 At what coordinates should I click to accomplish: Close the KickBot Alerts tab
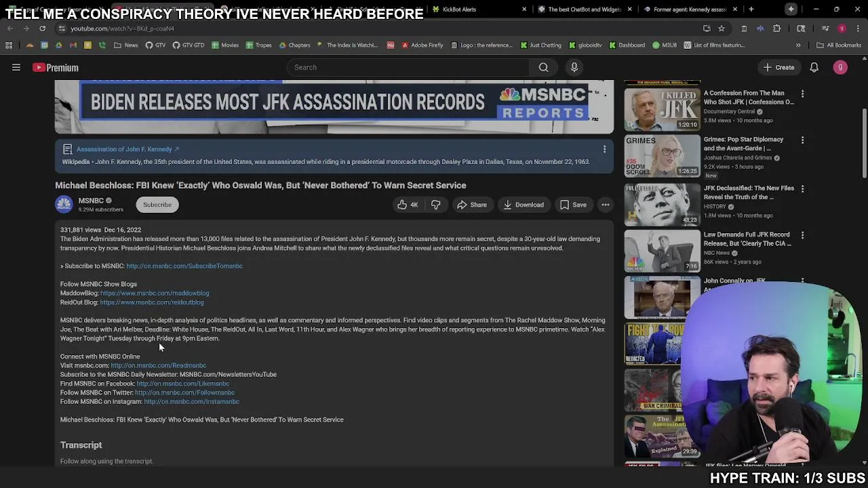point(524,9)
